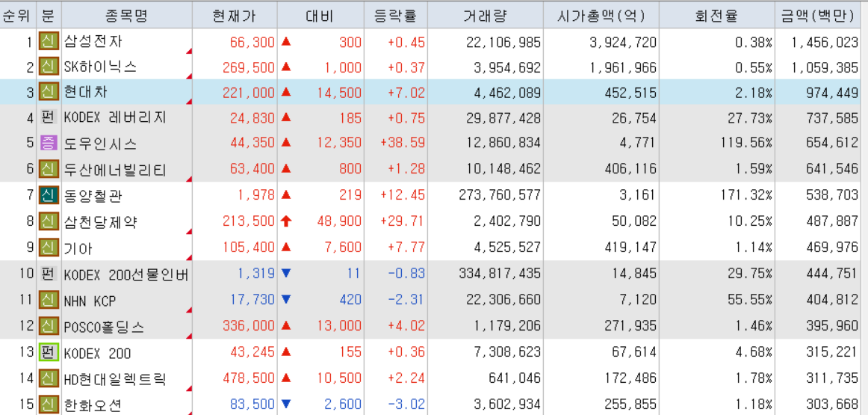868x415 pixels.
Task: Sort by the 대비 column header
Action: pyautogui.click(x=320, y=16)
